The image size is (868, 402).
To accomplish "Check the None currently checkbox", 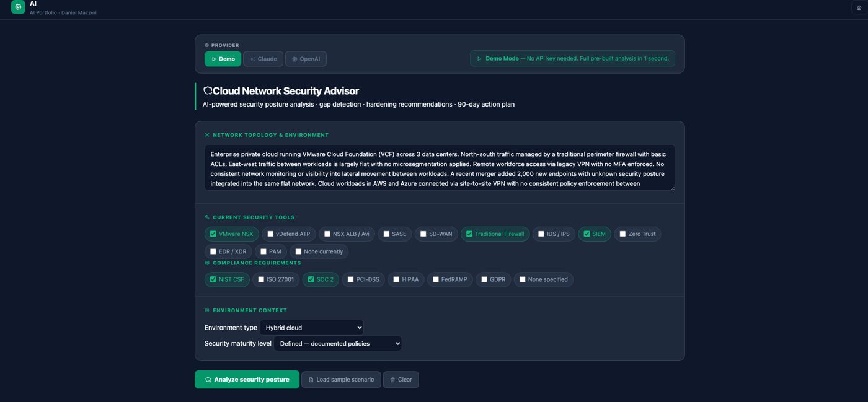I will click(x=298, y=251).
